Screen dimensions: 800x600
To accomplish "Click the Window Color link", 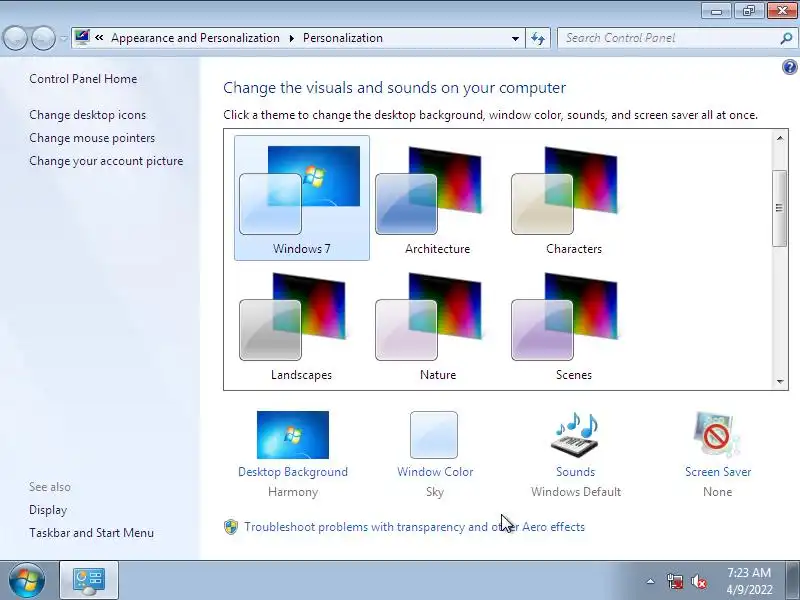I will (435, 472).
